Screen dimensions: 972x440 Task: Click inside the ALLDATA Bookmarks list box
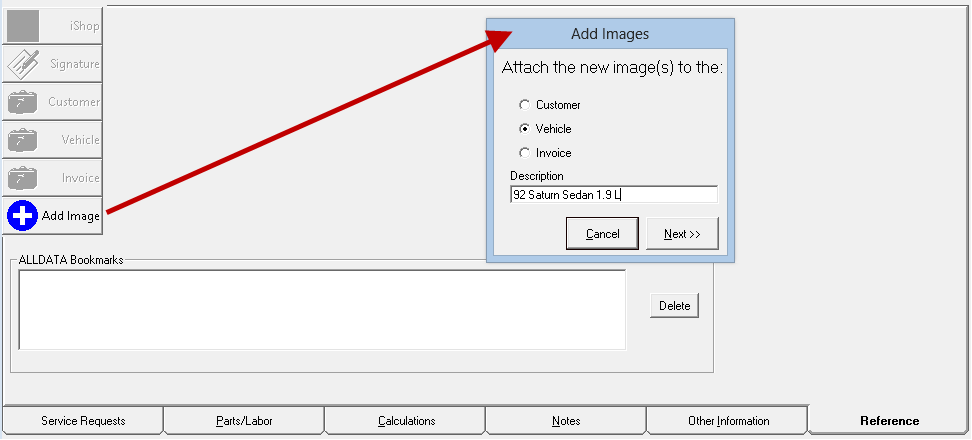322,310
